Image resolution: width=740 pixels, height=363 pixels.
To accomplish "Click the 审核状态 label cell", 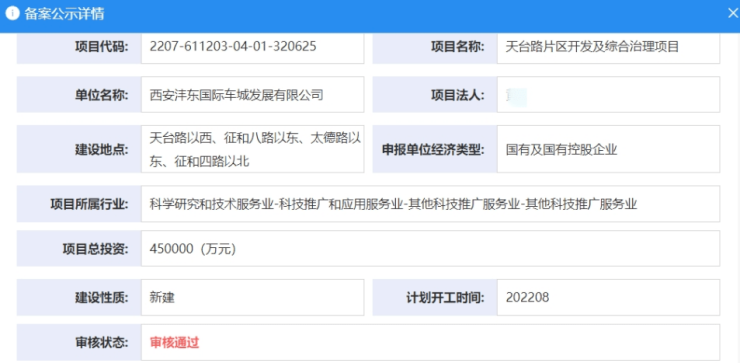I will [x=79, y=342].
